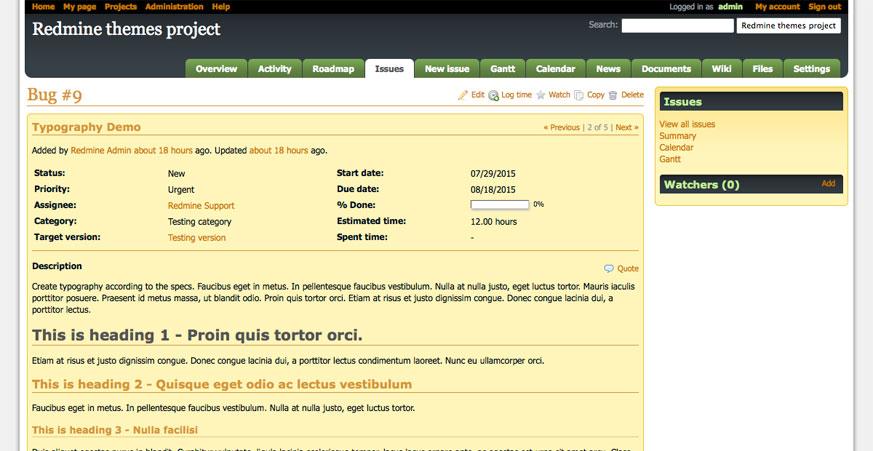
Task: Click the Edit pencil icon
Action: [x=463, y=95]
